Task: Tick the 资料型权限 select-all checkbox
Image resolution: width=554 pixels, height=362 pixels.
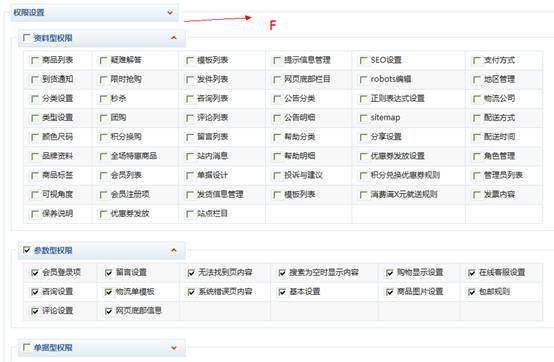Action: 26,37
